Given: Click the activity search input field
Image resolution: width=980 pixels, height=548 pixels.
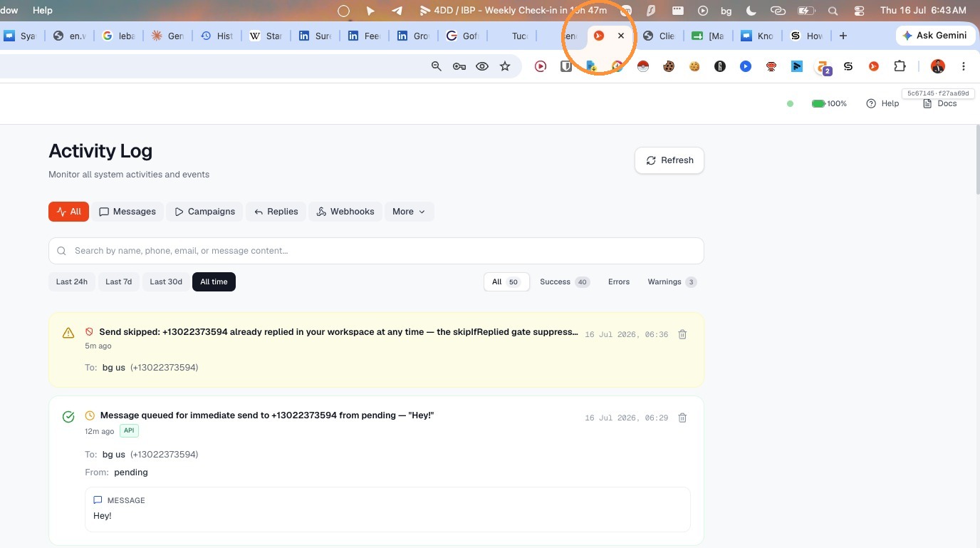Looking at the screenshot, I should [376, 251].
